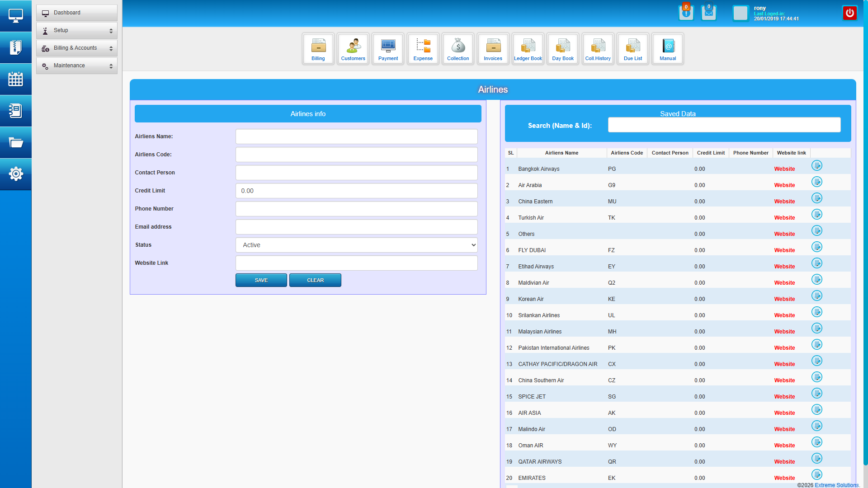Expand the Maintenance menu
Screen dimensions: 868x488
coord(77,66)
